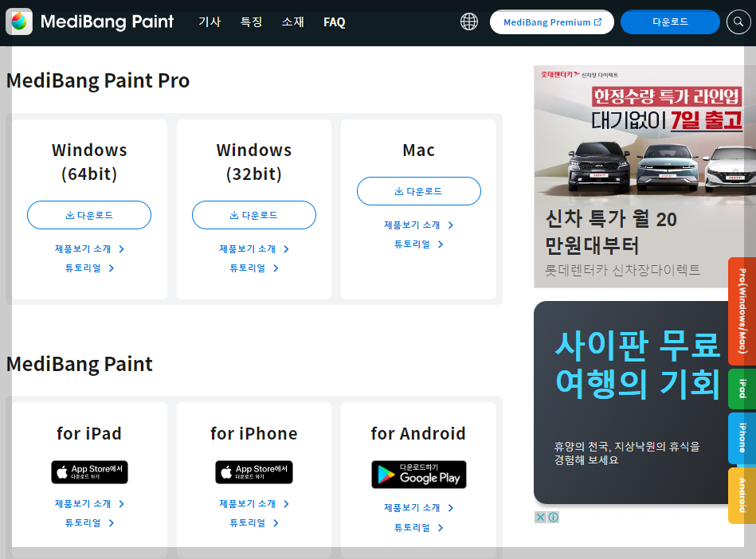Click the MediBang Paint wordmark

click(x=107, y=22)
